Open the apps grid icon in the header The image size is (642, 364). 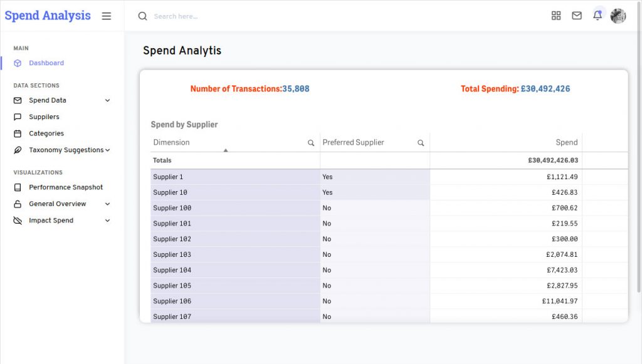coord(556,16)
